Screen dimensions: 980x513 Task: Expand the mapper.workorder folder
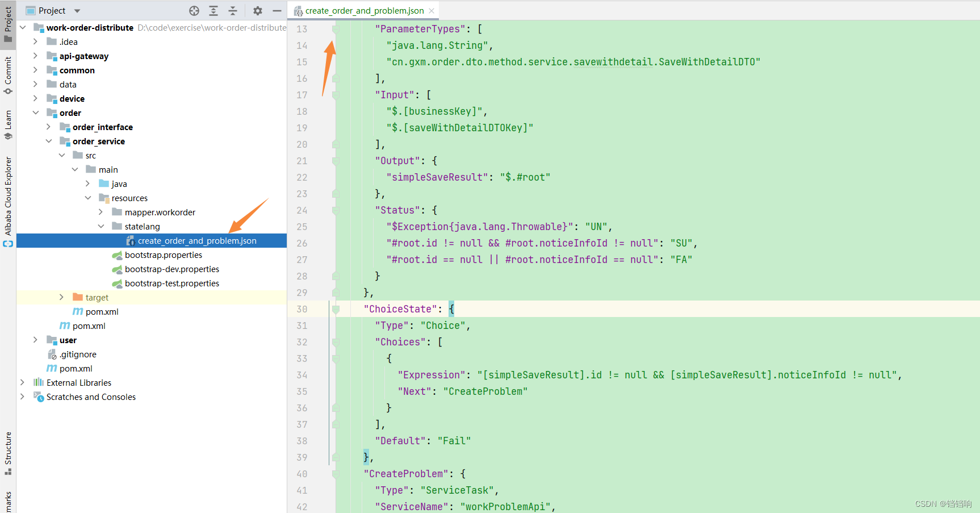tap(100, 212)
